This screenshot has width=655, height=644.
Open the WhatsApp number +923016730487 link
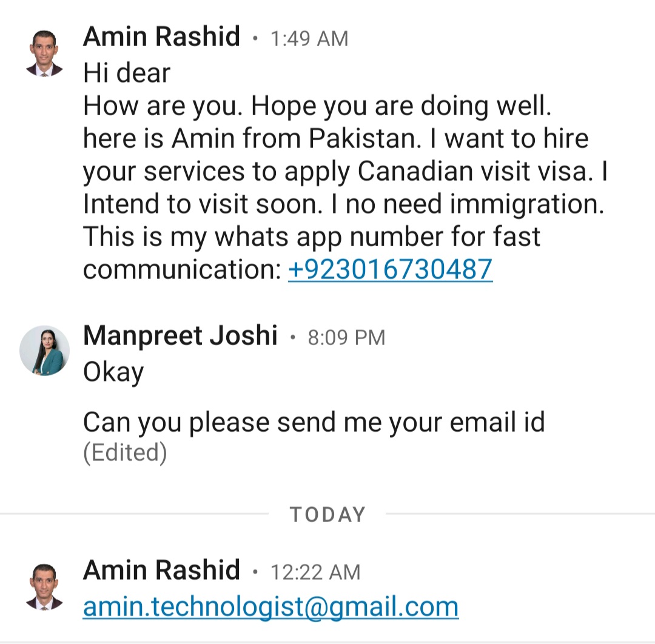pos(390,269)
